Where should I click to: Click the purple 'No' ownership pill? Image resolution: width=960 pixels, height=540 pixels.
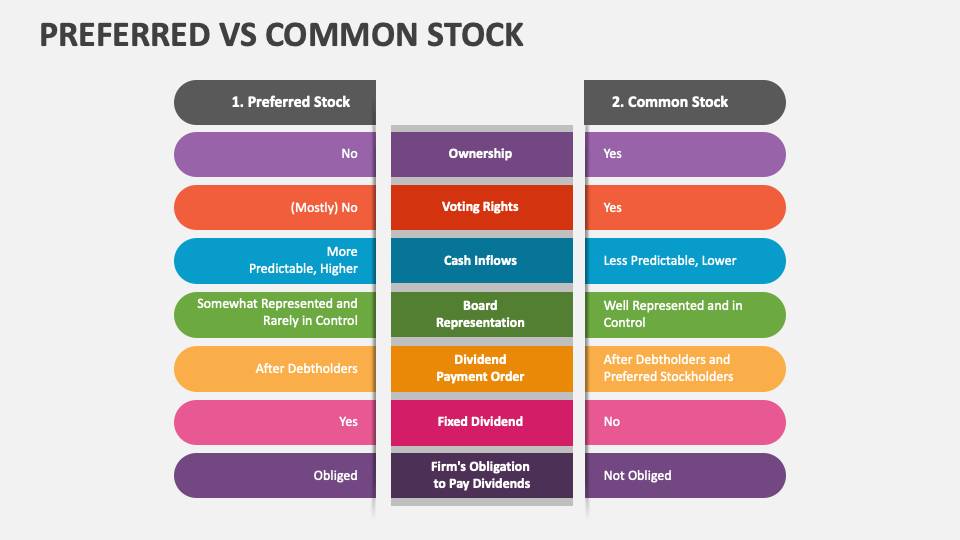point(275,154)
